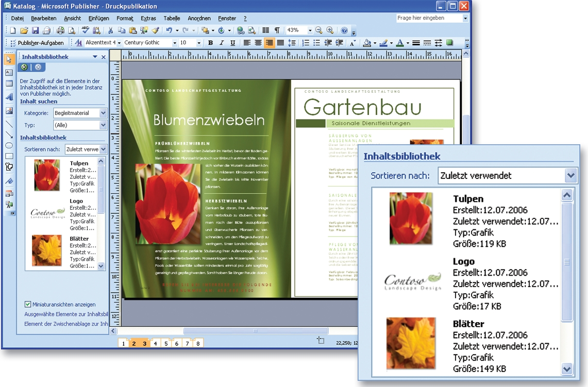Image resolution: width=588 pixels, height=387 pixels.
Task: Switch to page 4 tab
Action: coord(155,343)
